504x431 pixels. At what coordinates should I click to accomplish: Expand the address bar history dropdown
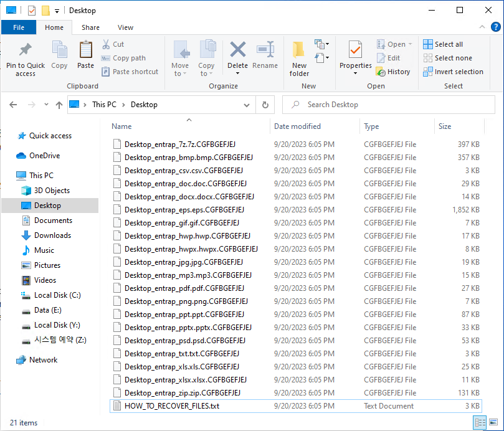(247, 105)
